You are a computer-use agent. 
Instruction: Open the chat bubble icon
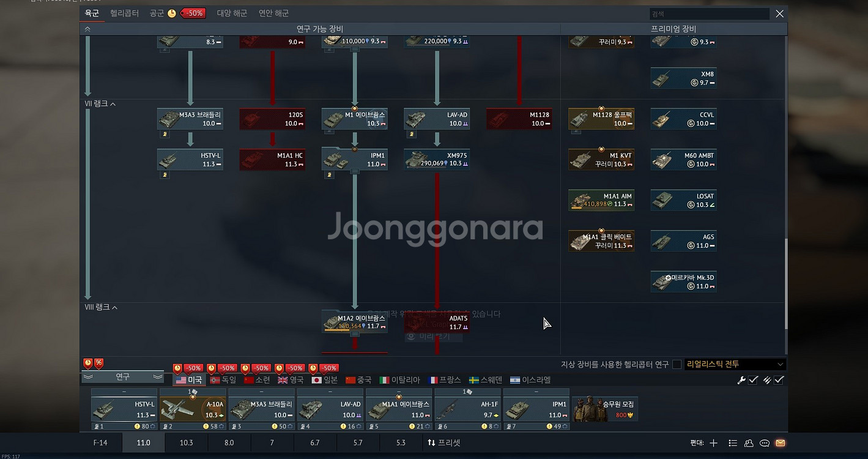[765, 443]
